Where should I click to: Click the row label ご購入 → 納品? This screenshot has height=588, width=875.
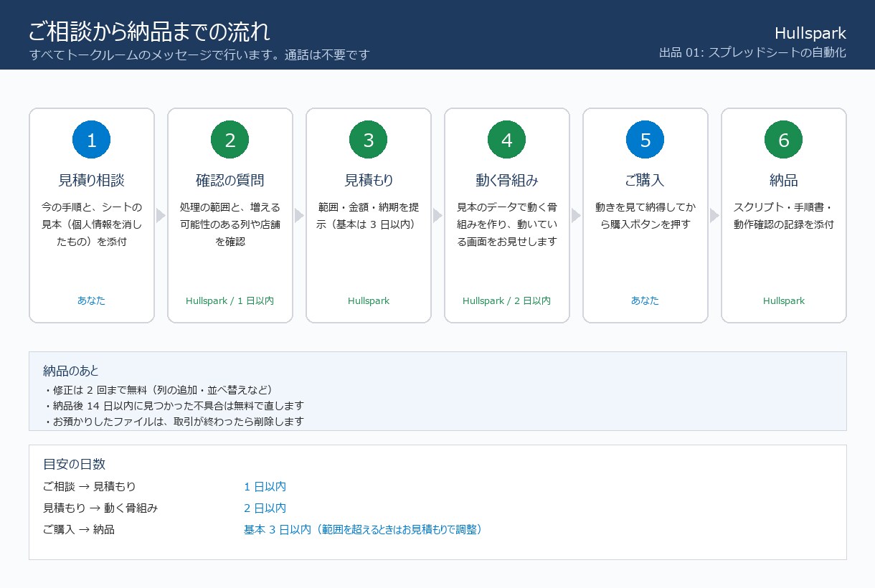pos(79,530)
